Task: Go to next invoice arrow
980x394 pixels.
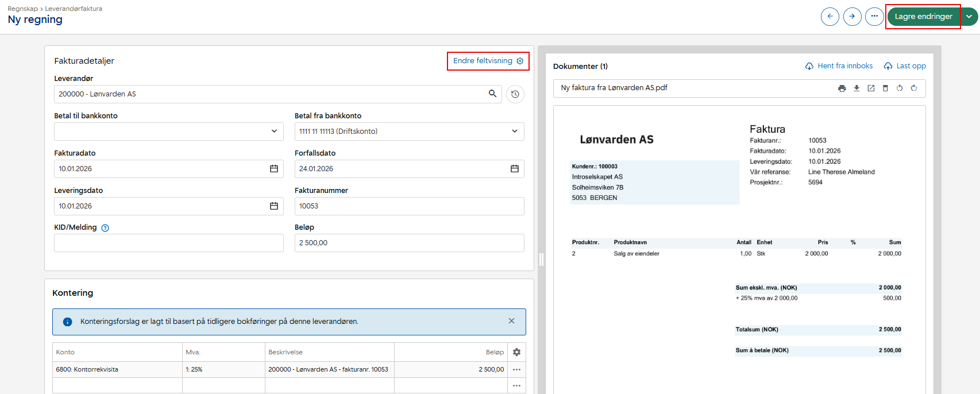Action: tap(852, 16)
